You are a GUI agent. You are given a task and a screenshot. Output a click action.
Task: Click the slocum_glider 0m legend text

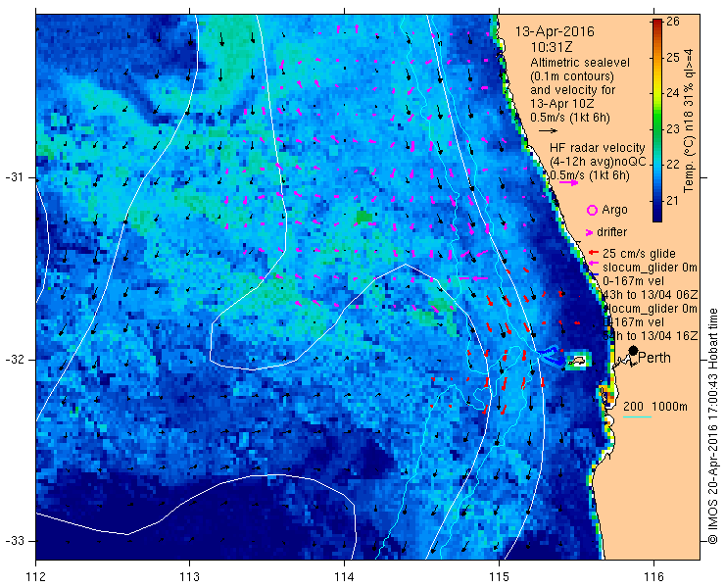click(x=651, y=268)
